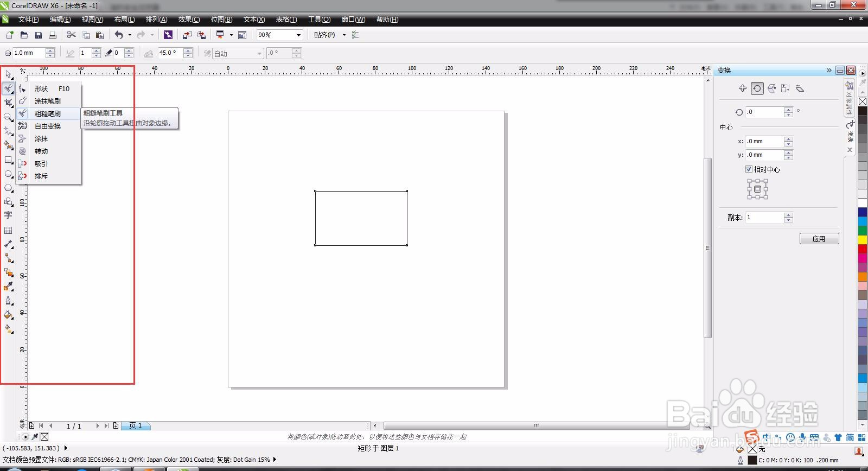
Task: Open the 文件(F) menu
Action: pyautogui.click(x=28, y=20)
